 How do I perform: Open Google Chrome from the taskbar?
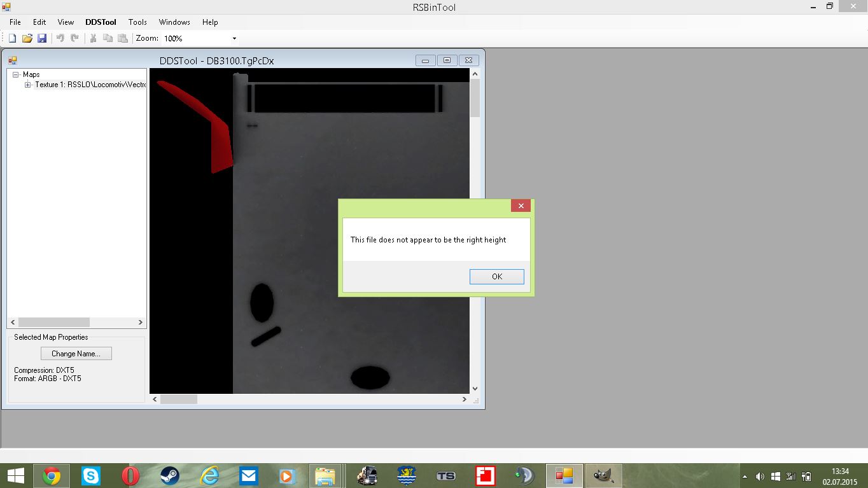pos(52,476)
